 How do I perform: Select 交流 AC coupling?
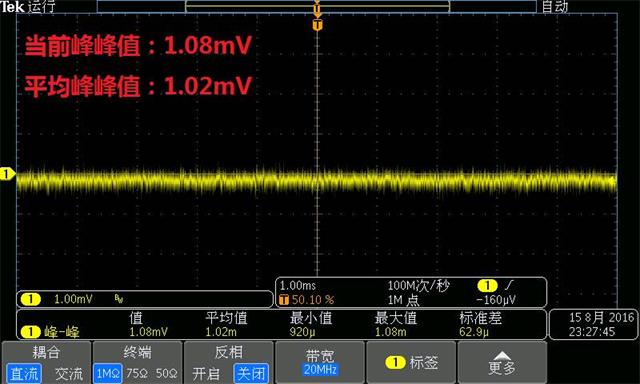[x=69, y=373]
